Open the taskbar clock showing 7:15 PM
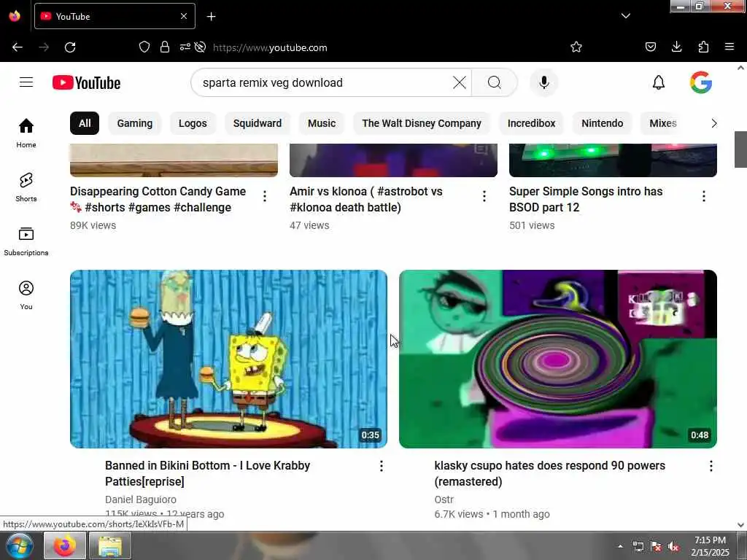 (710, 546)
